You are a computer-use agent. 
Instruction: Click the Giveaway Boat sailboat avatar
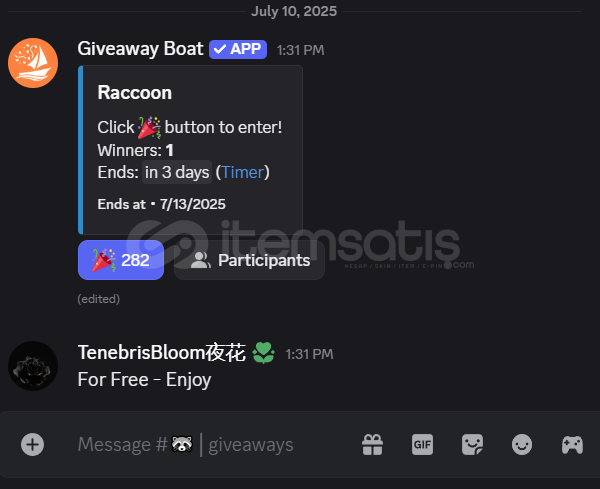[33, 63]
